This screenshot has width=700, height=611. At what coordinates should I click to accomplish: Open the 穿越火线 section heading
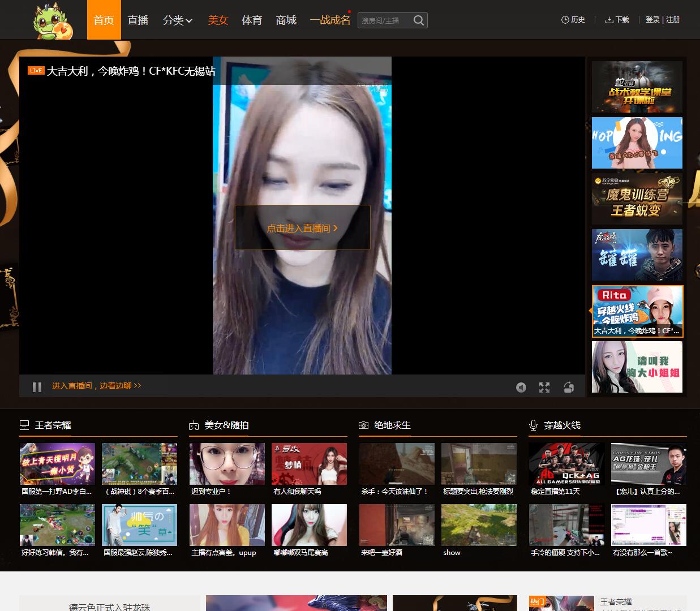[562, 425]
